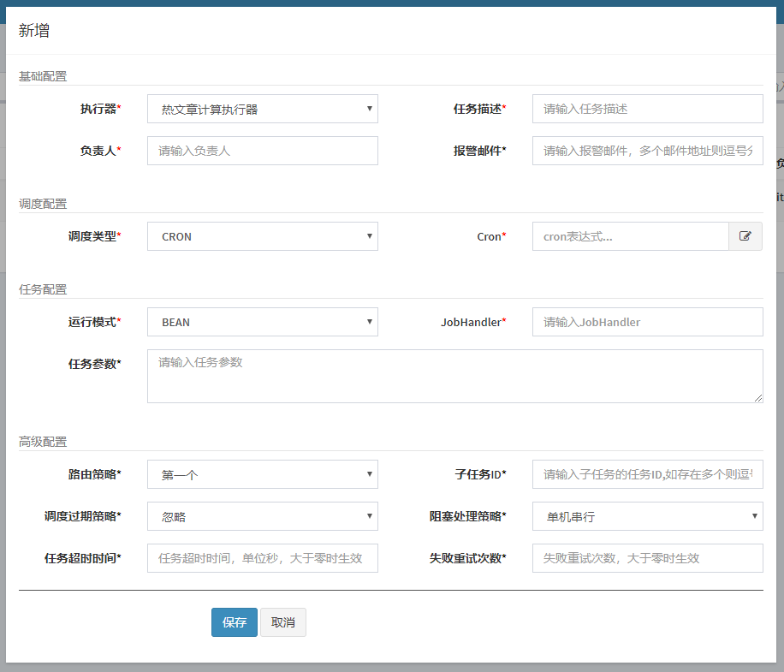Click the 报警邮件 input field
The image size is (784, 672).
point(646,151)
